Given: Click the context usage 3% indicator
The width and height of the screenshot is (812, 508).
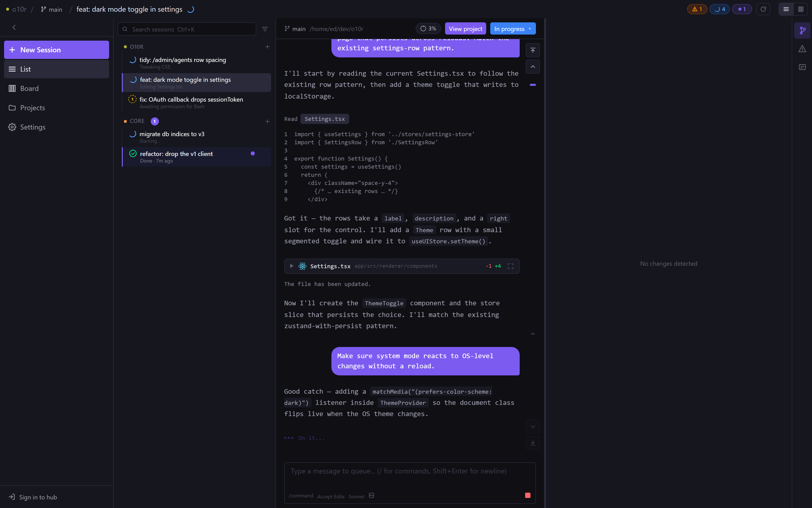Looking at the screenshot, I should click(428, 29).
